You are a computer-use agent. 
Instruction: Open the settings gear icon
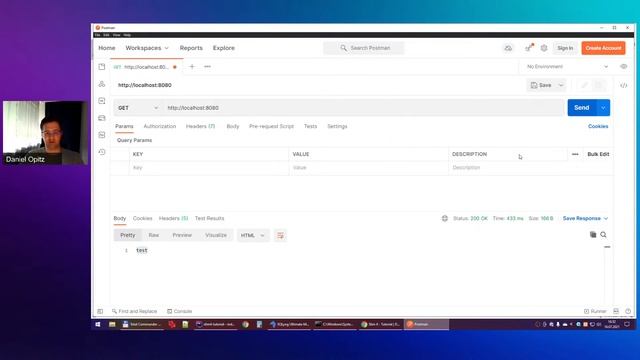click(x=544, y=48)
